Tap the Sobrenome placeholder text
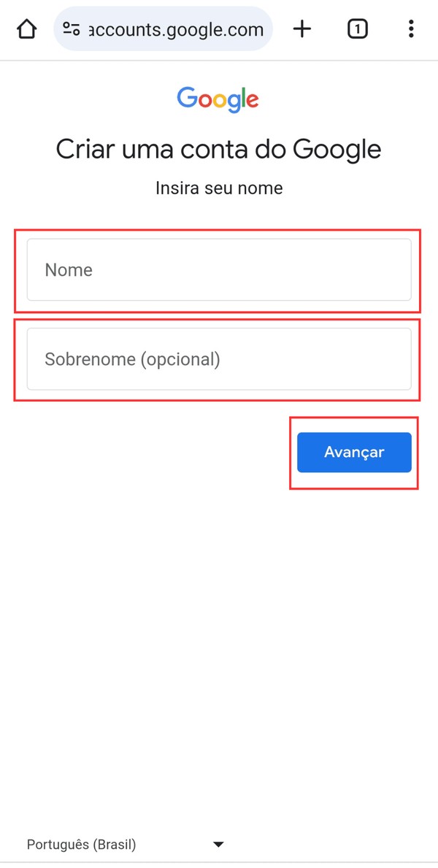This screenshot has width=438, height=868. coord(132,359)
